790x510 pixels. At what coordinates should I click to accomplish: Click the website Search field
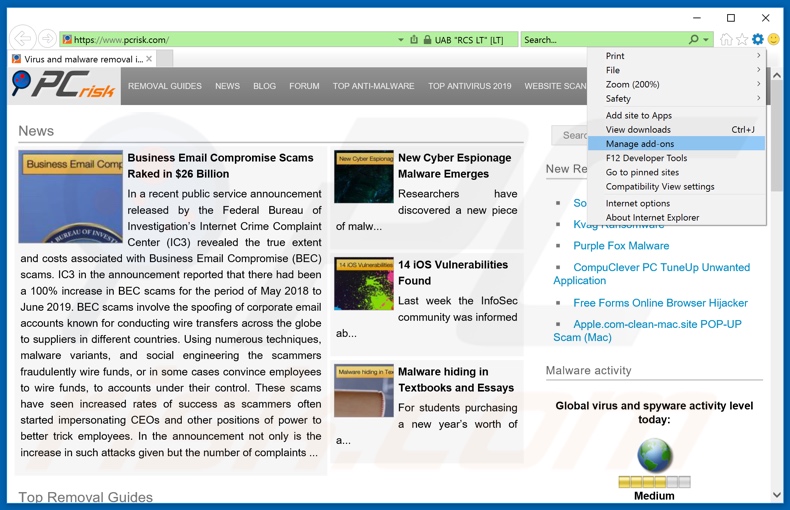coord(570,135)
